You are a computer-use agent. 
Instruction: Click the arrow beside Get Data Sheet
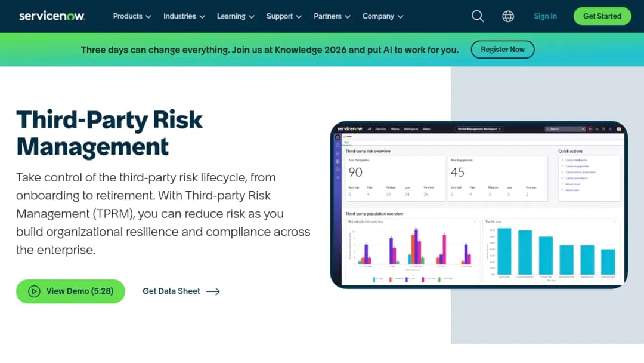213,291
